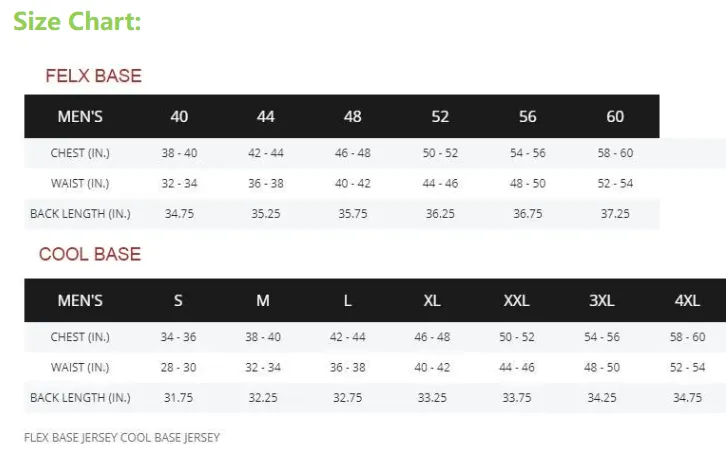The image size is (726, 470).
Task: Click the XXL size column header
Action: tap(516, 301)
